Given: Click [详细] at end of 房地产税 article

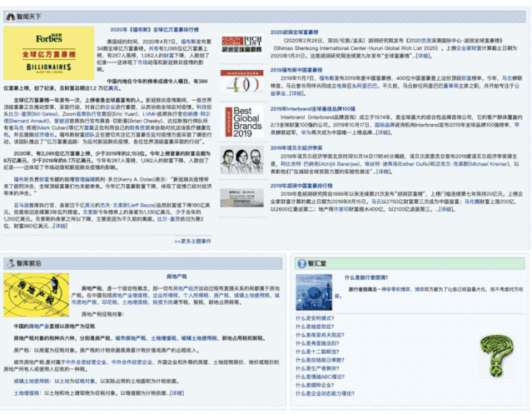Looking at the screenshot, I should (x=177, y=393).
